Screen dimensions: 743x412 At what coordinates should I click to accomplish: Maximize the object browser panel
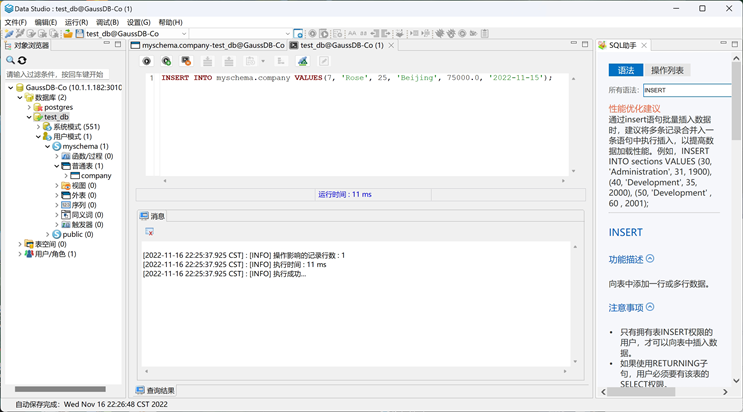(x=118, y=44)
